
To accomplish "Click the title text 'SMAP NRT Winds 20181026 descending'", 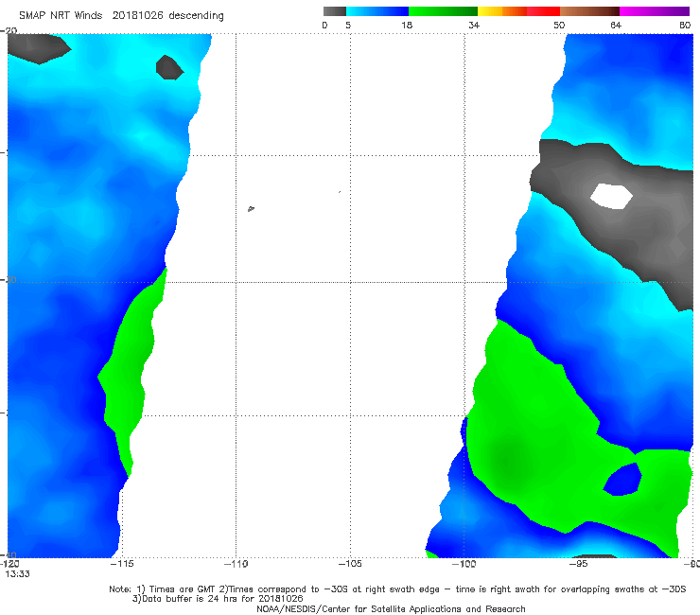I will [x=121, y=16].
